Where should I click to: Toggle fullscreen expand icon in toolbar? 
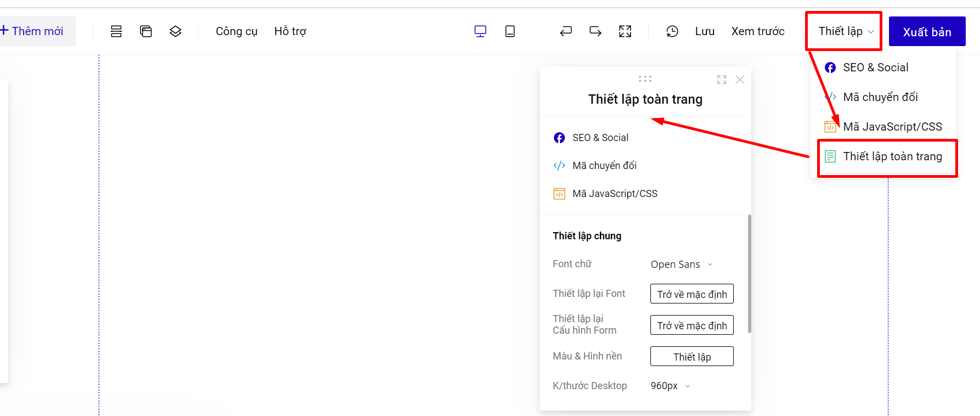625,31
